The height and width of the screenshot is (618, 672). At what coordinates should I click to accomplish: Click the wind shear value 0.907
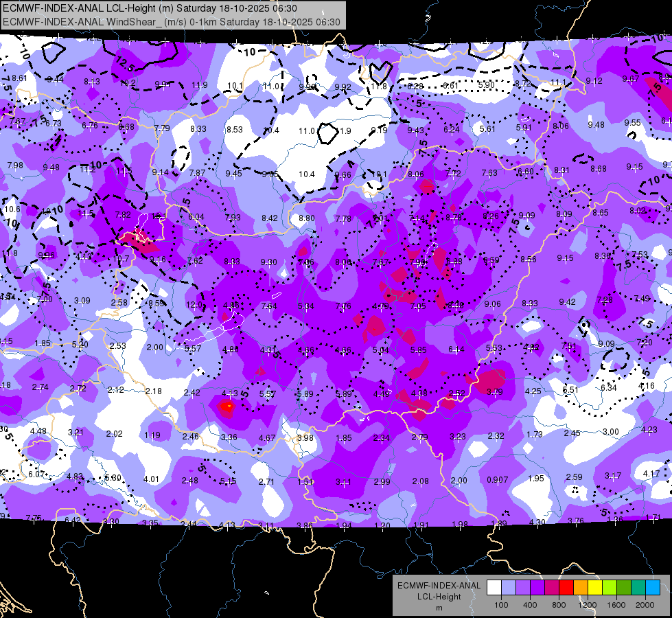(497, 479)
